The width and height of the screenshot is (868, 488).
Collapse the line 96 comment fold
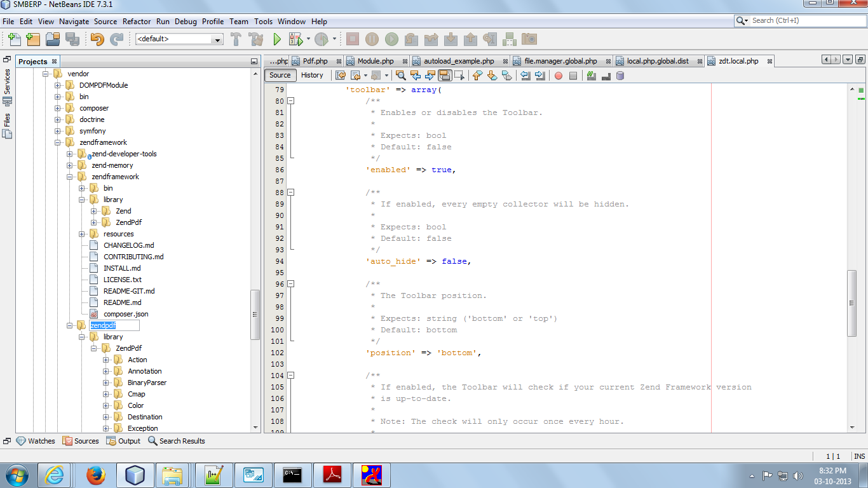click(291, 284)
